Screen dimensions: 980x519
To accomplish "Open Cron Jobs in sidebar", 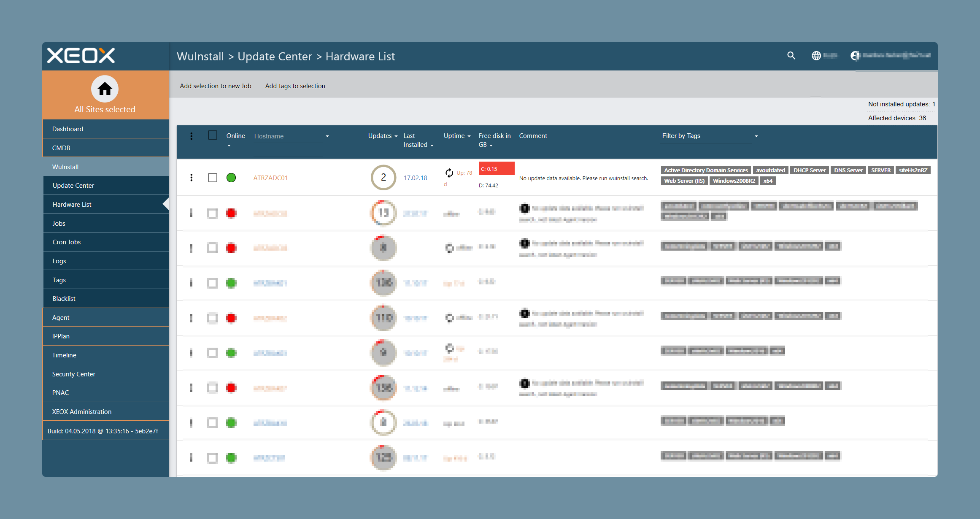I will pyautogui.click(x=106, y=242).
